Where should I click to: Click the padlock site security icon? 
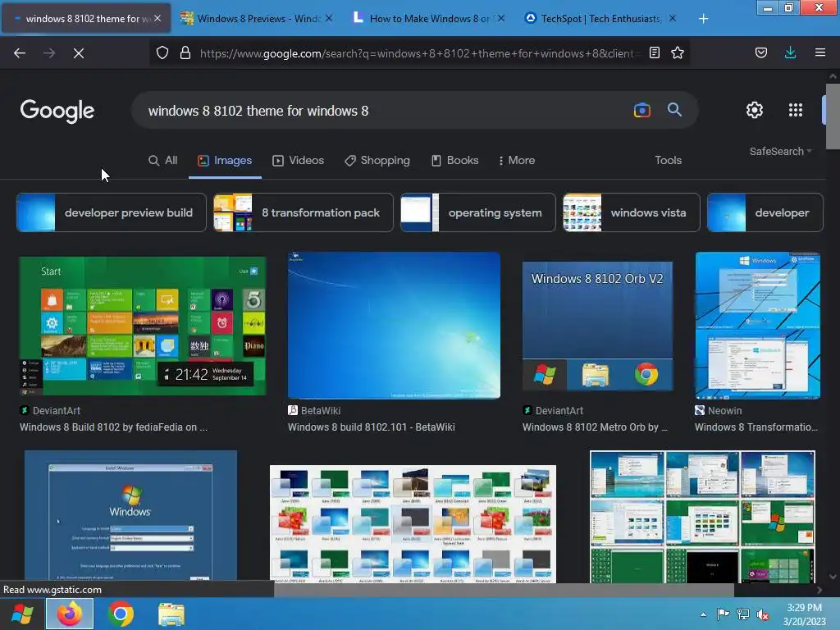185,52
